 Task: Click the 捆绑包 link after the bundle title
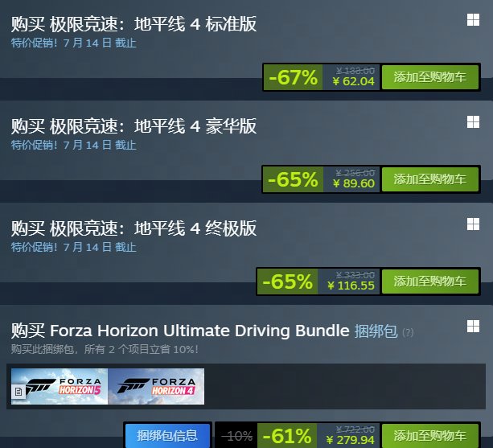point(376,331)
